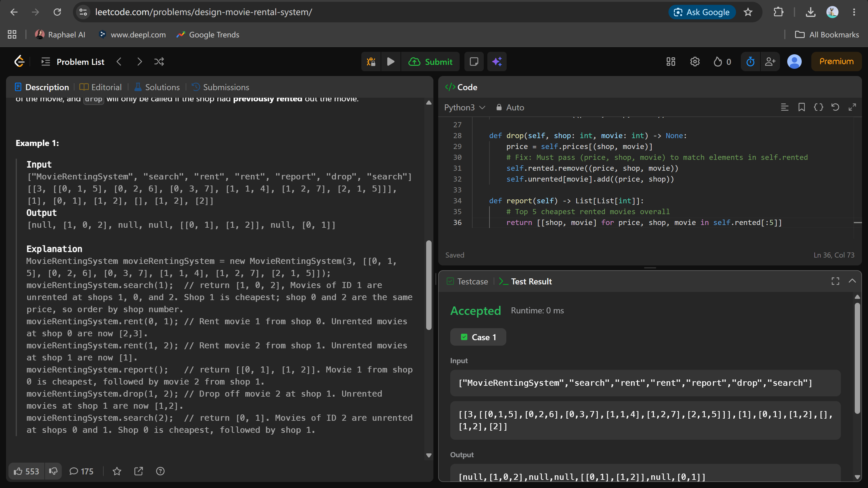Open the layout grid icon
The width and height of the screenshot is (868, 488).
click(671, 62)
